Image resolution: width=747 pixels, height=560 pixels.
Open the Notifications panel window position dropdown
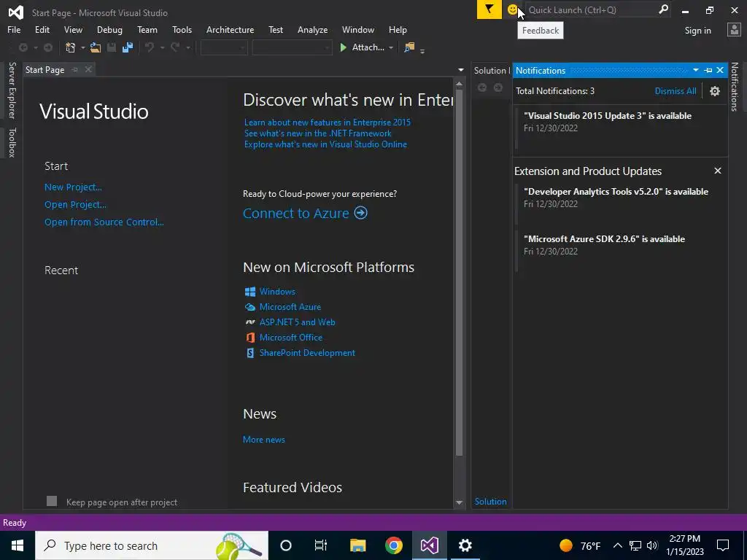click(x=695, y=70)
